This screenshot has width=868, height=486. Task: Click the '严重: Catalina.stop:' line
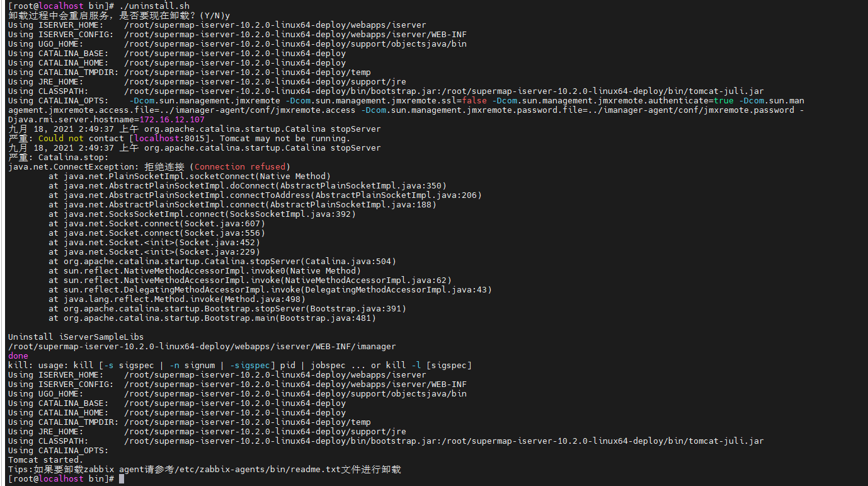[x=59, y=157]
